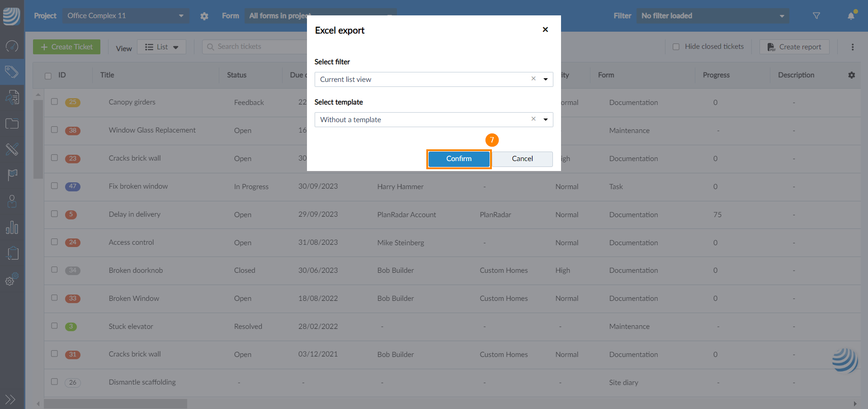
Task: Open table column settings gear
Action: click(x=851, y=75)
